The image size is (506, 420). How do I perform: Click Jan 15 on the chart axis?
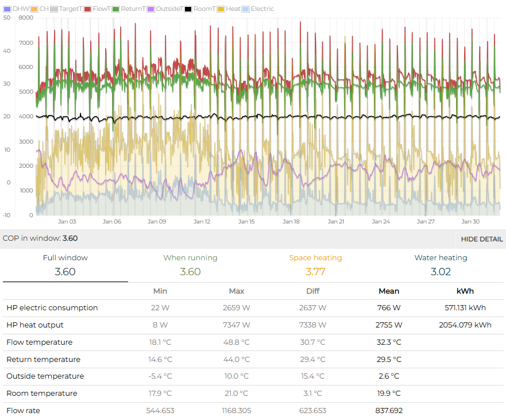(246, 222)
